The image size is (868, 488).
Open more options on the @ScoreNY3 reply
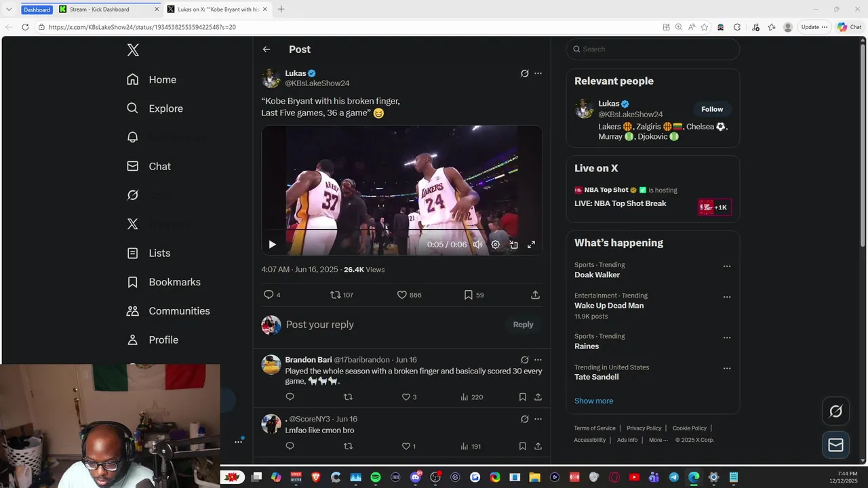pyautogui.click(x=538, y=419)
